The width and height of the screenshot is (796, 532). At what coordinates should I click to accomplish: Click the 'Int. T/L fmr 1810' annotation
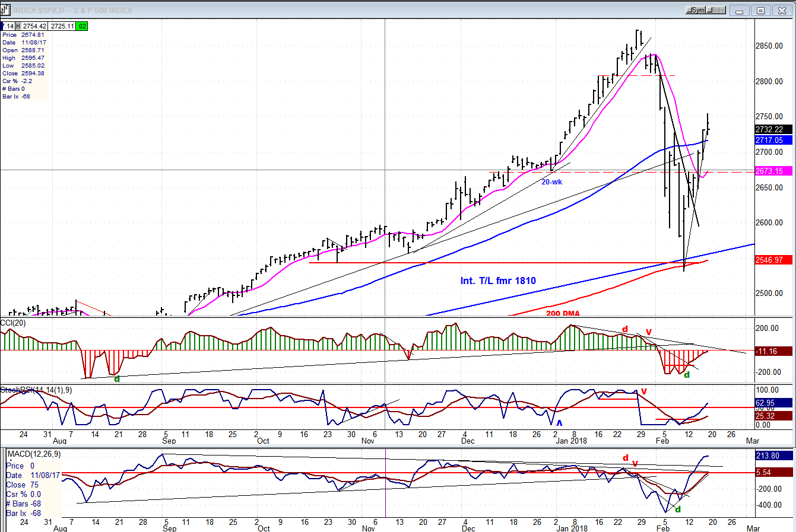click(x=498, y=281)
